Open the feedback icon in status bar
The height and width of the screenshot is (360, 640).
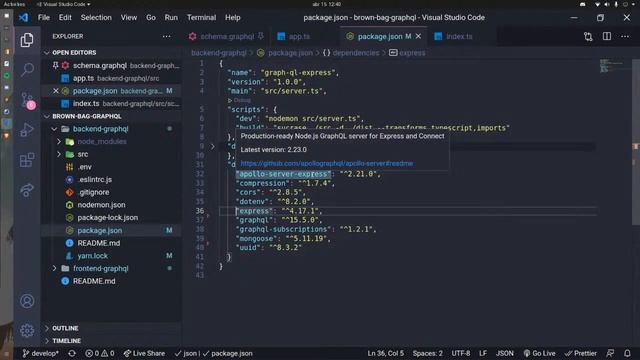[610, 353]
